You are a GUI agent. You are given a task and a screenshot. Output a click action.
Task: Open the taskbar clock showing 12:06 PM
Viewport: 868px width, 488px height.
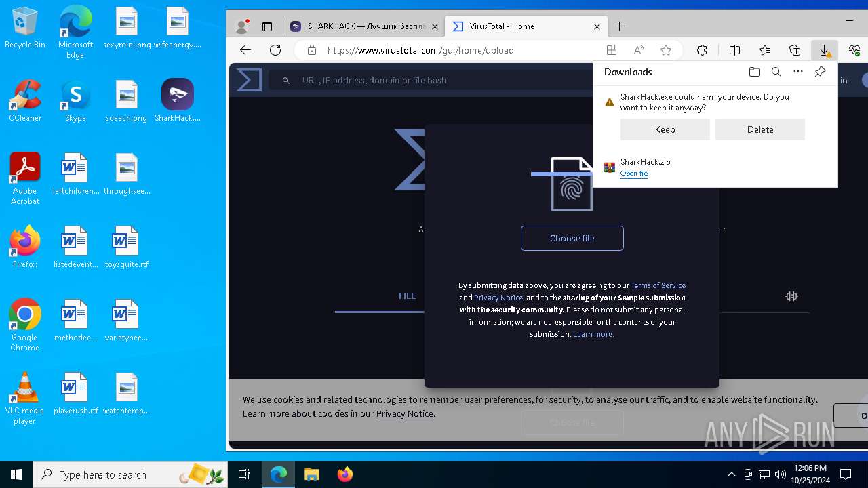click(x=810, y=474)
